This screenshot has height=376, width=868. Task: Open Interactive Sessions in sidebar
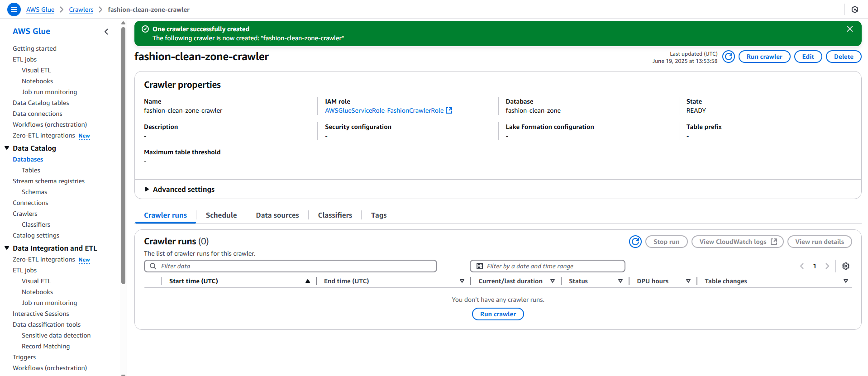[41, 314]
